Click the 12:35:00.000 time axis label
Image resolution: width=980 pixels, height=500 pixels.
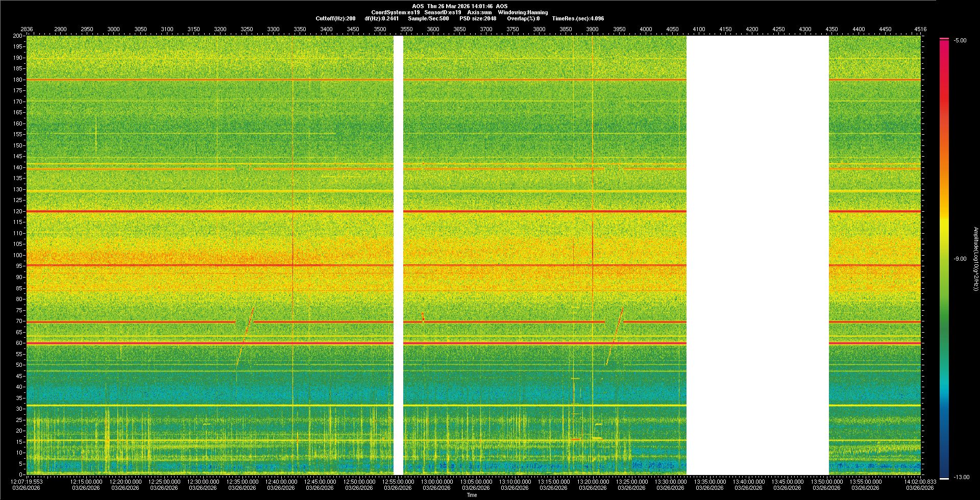(x=242, y=482)
